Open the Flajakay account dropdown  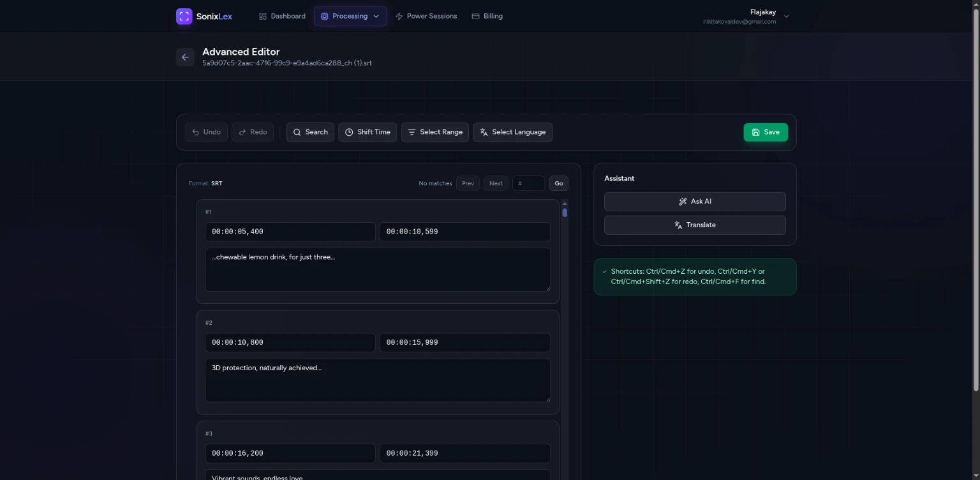click(x=746, y=17)
